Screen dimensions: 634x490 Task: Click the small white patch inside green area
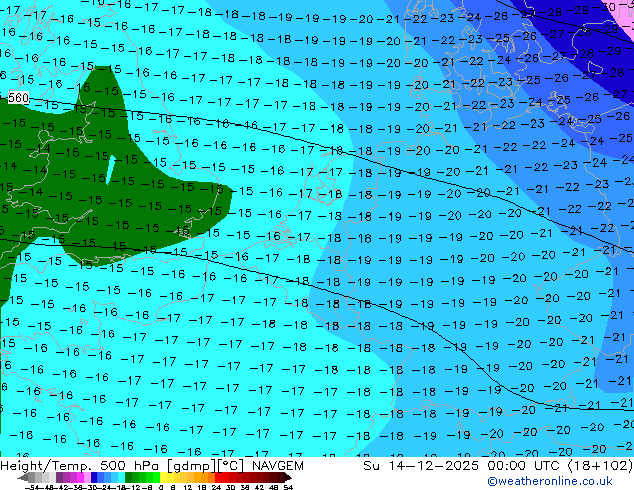[108, 170]
